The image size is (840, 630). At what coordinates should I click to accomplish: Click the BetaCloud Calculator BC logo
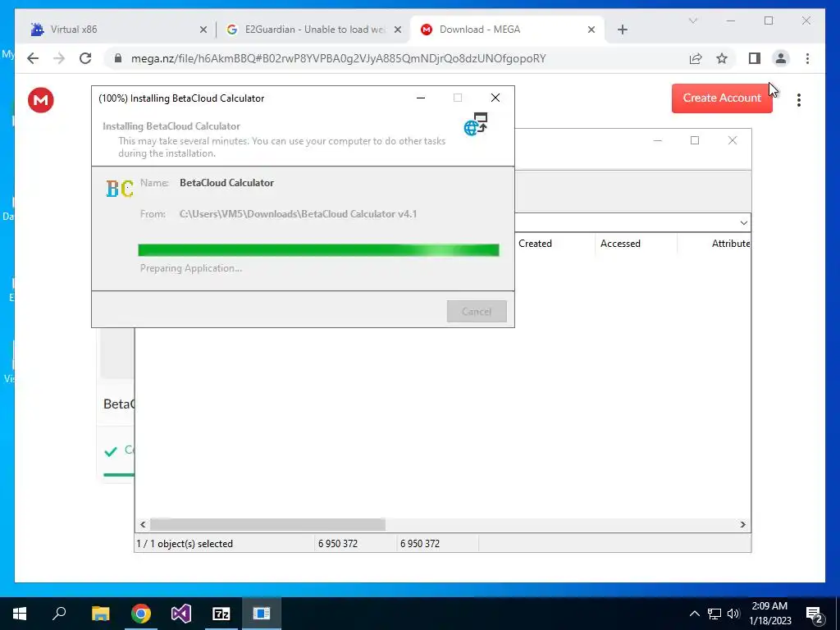pos(120,189)
